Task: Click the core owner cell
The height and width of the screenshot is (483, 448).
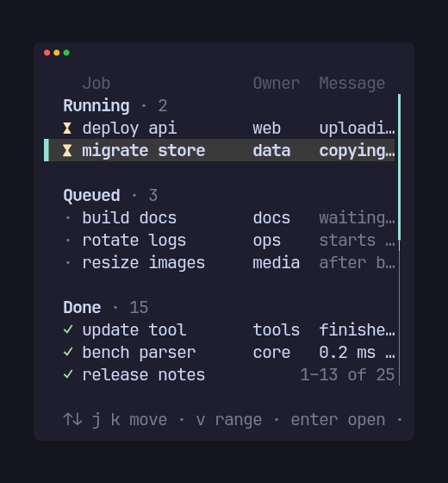Action: click(x=271, y=353)
